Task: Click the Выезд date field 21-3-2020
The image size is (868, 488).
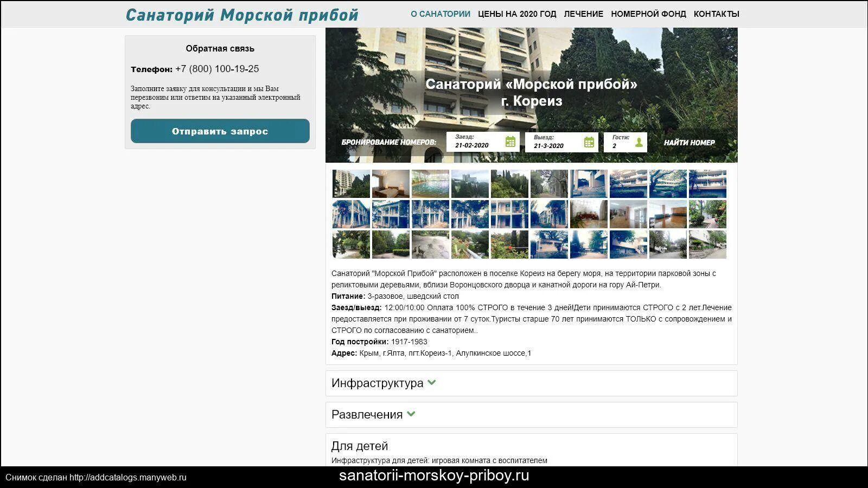Action: tap(561, 142)
